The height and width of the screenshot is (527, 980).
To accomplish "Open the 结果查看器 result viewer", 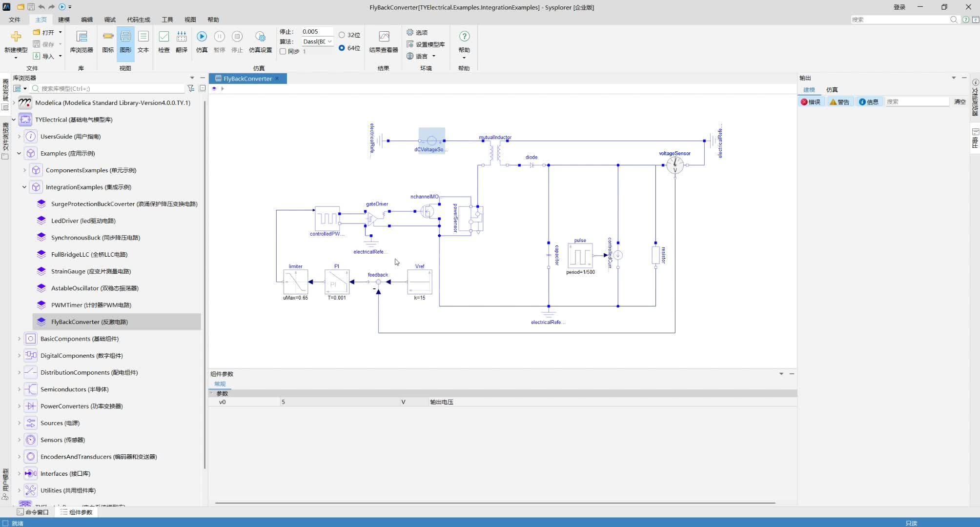I will (x=384, y=37).
